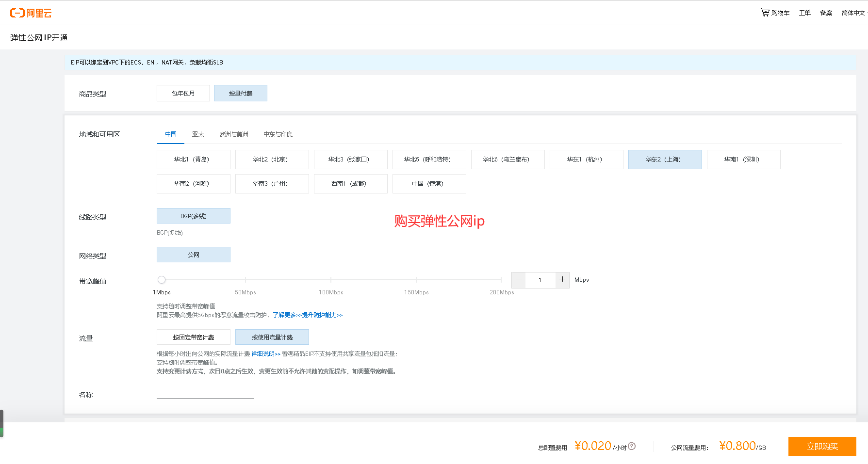Click the 名称 name input field
The height and width of the screenshot is (464, 868).
[205, 394]
